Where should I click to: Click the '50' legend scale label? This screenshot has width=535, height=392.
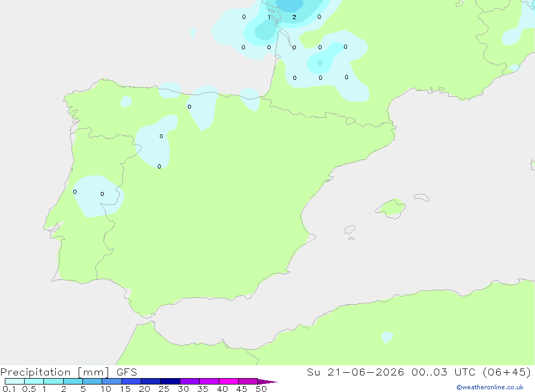click(261, 389)
